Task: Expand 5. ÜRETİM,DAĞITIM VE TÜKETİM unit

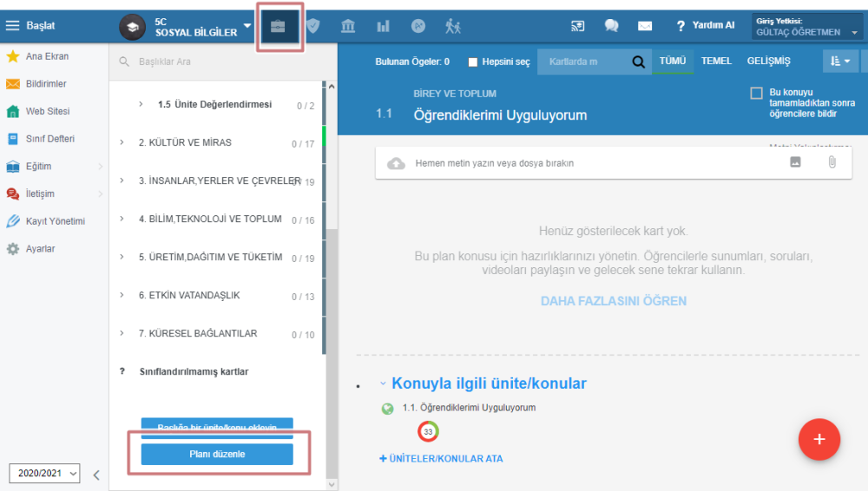Action: coord(122,257)
